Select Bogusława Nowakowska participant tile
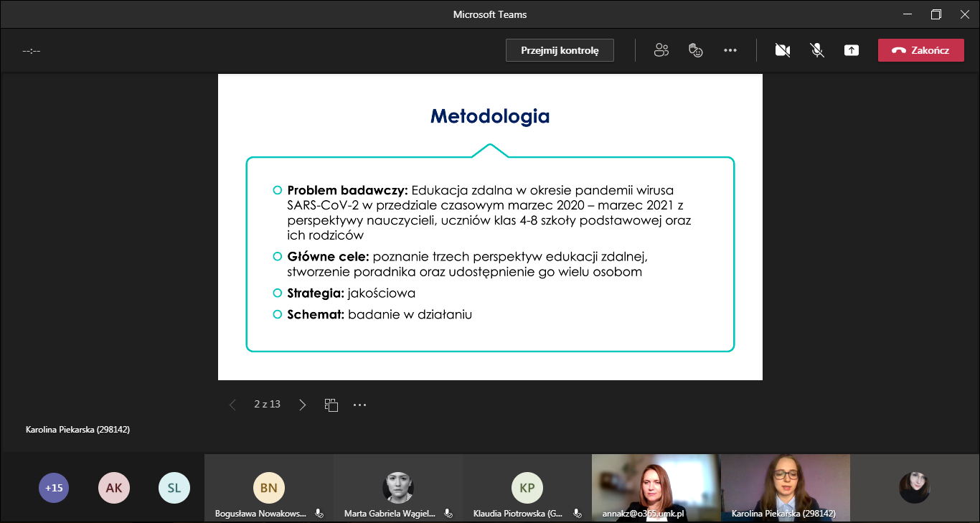Viewport: 980px width, 523px height. pos(269,488)
